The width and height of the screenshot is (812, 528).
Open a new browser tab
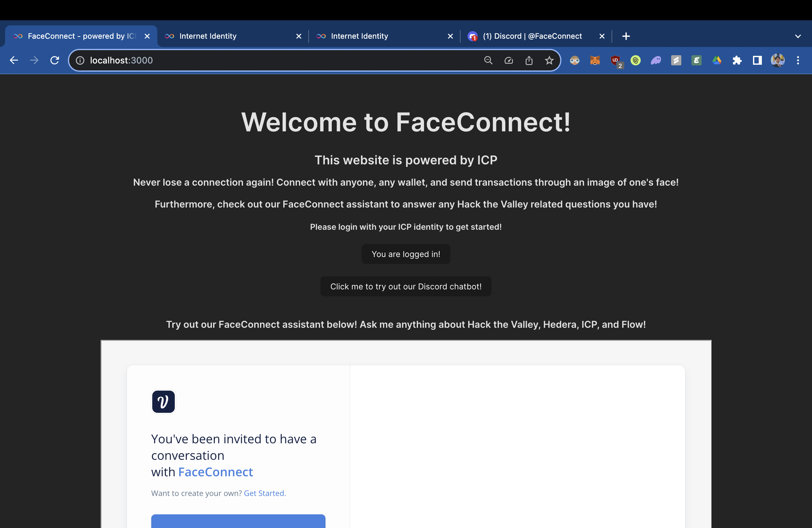pyautogui.click(x=626, y=36)
